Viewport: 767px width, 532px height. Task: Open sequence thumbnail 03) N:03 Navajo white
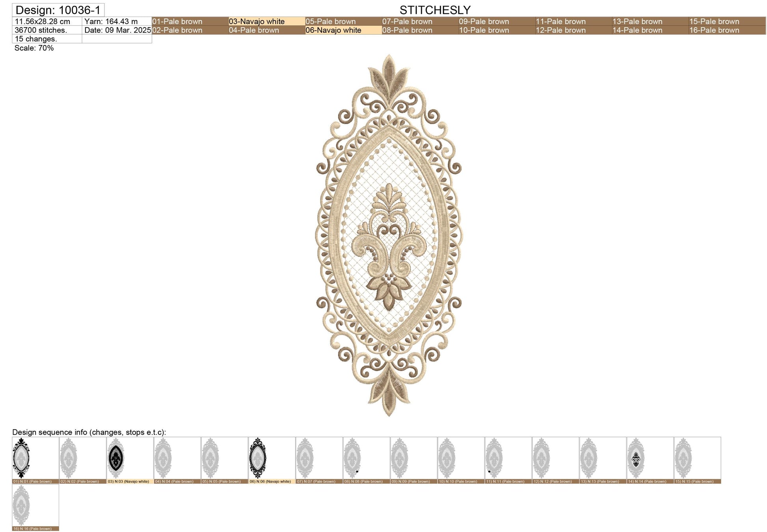(x=130, y=460)
